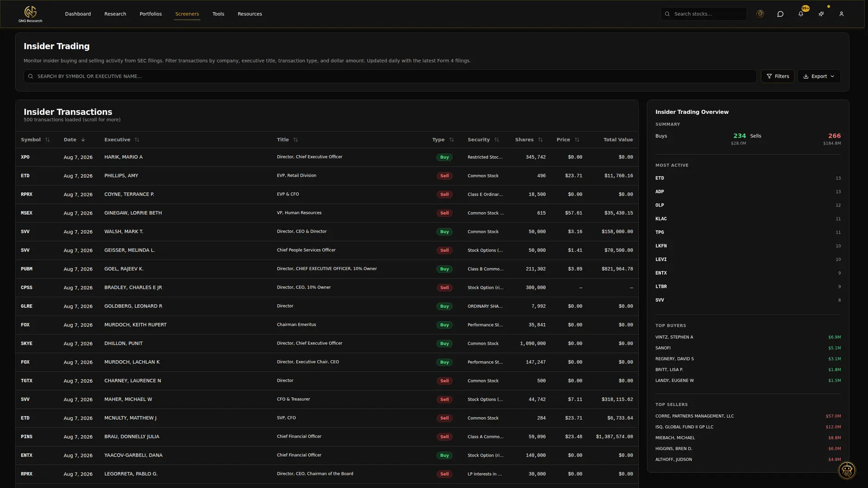
Task: Sort table by Shares column arrows
Action: (540, 140)
